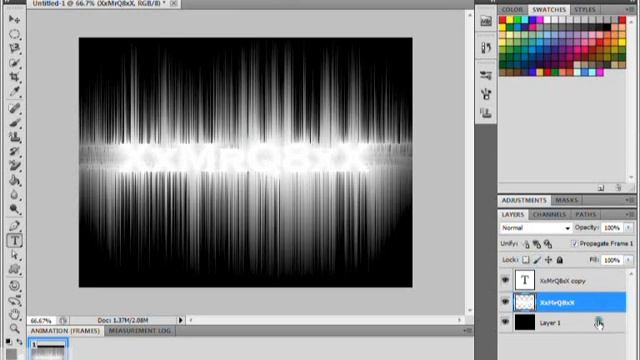640x360 pixels.
Task: Switch to the Color tab
Action: (x=512, y=9)
